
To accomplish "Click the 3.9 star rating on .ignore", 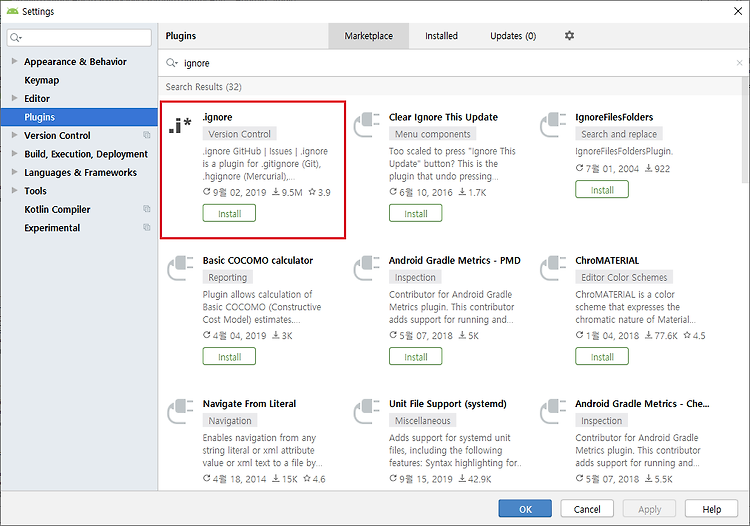I will point(320,192).
